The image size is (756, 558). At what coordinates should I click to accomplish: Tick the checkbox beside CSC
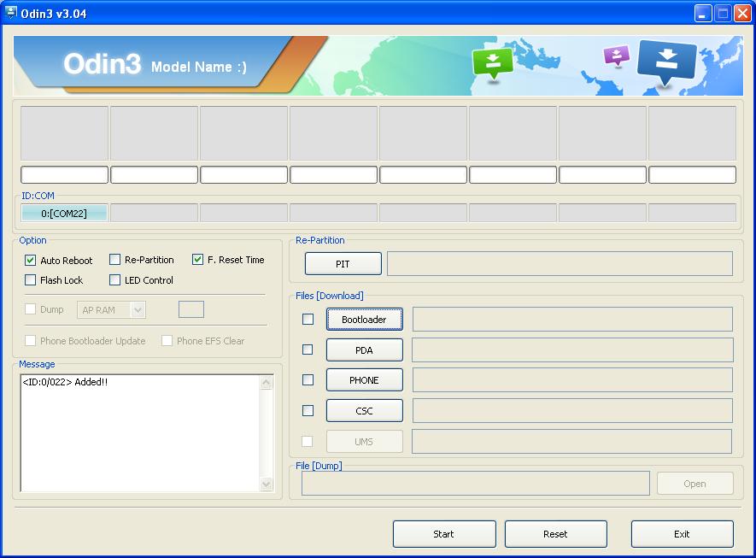tap(308, 410)
